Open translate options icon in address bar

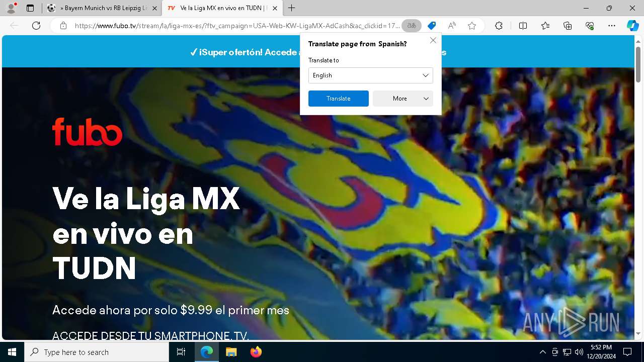coord(412,26)
